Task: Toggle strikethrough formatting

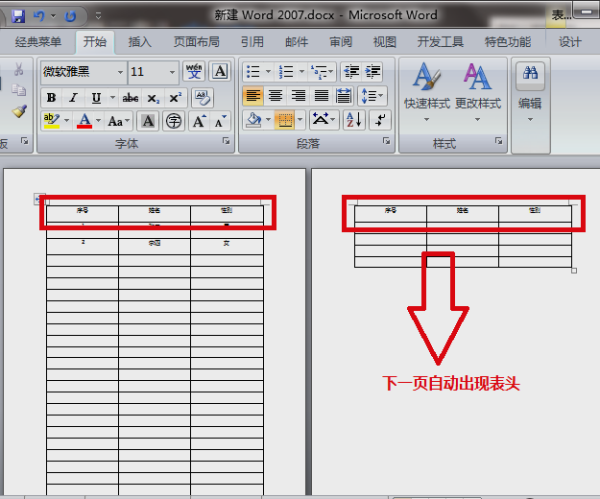Action: 130,98
